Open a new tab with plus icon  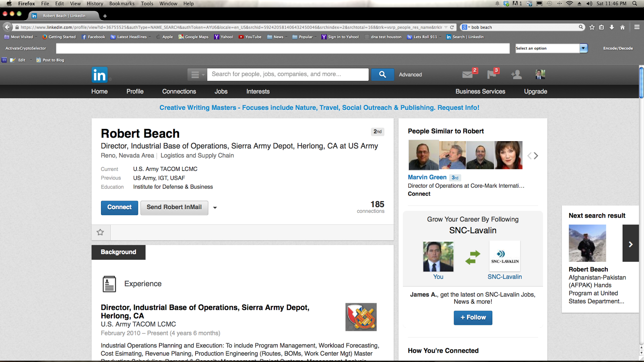click(105, 16)
